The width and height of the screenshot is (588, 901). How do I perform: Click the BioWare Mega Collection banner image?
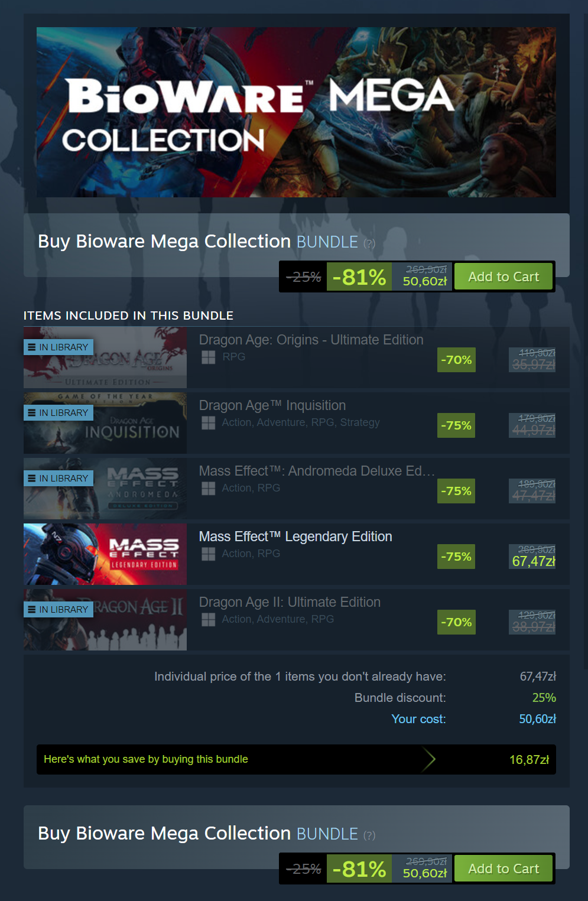click(296, 112)
